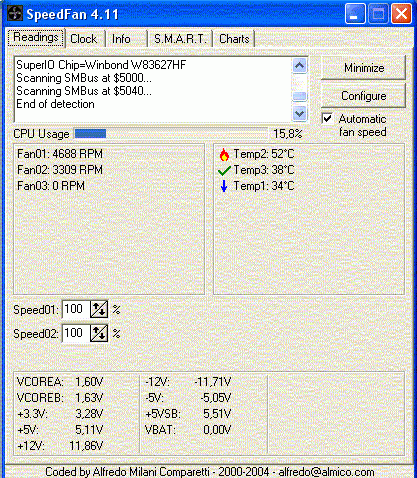Viewport: 417px width, 478px height.
Task: Click the Speed01 spinner arrows
Action: pyautogui.click(x=99, y=309)
